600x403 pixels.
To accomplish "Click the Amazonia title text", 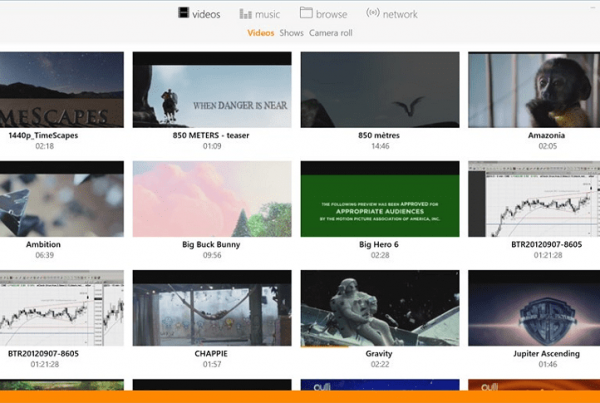I will coord(546,135).
